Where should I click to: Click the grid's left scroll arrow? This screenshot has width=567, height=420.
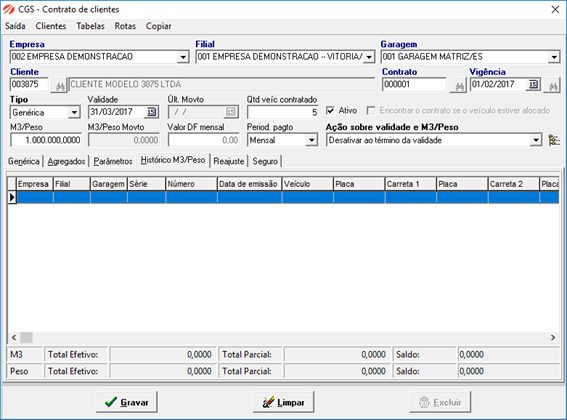(x=14, y=338)
